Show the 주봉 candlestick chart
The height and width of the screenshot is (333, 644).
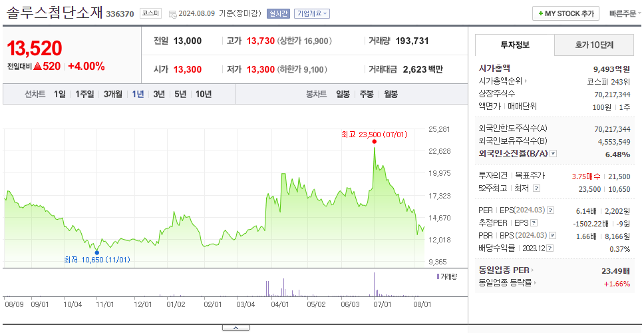[367, 94]
